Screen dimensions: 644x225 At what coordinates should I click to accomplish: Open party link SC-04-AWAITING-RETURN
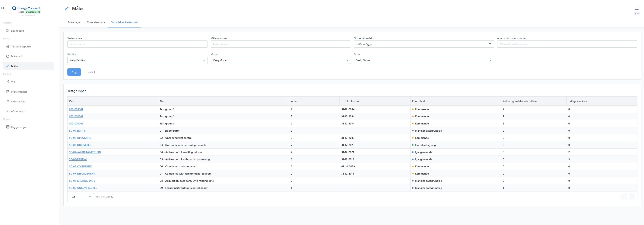(x=85, y=152)
